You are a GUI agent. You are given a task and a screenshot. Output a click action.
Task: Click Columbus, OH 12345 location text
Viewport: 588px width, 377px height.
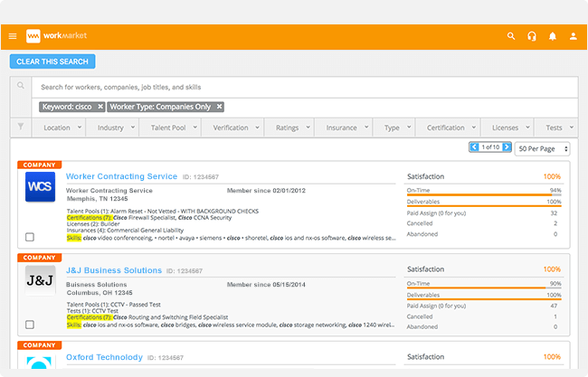point(100,293)
